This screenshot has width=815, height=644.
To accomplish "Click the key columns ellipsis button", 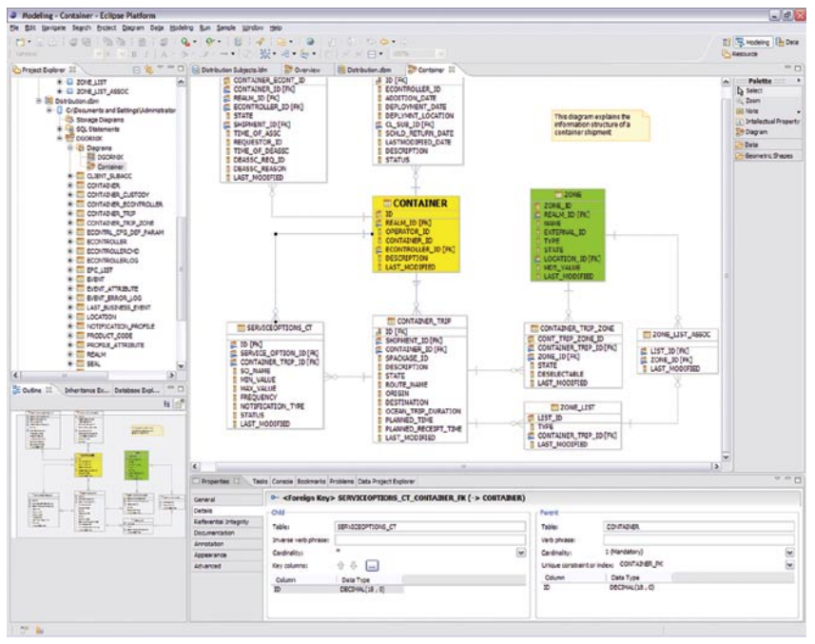I will pyautogui.click(x=371, y=565).
